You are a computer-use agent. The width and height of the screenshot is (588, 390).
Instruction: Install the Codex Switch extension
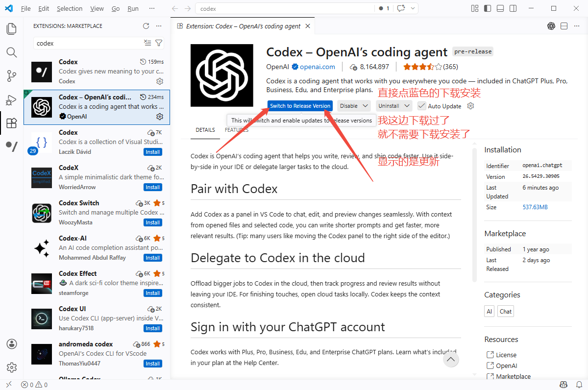click(153, 222)
